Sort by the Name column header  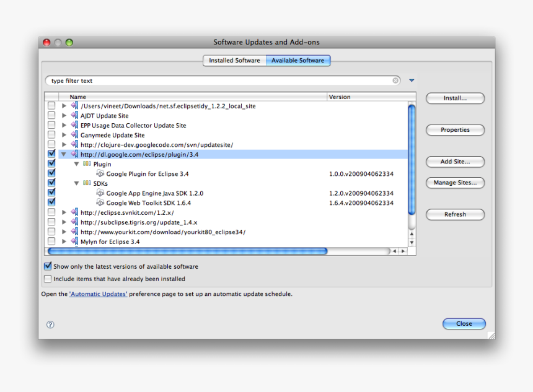click(193, 97)
